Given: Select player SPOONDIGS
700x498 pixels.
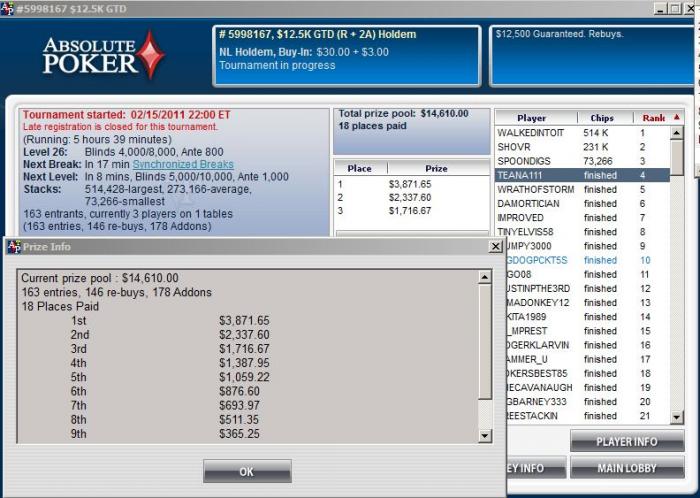Looking at the screenshot, I should (582, 161).
